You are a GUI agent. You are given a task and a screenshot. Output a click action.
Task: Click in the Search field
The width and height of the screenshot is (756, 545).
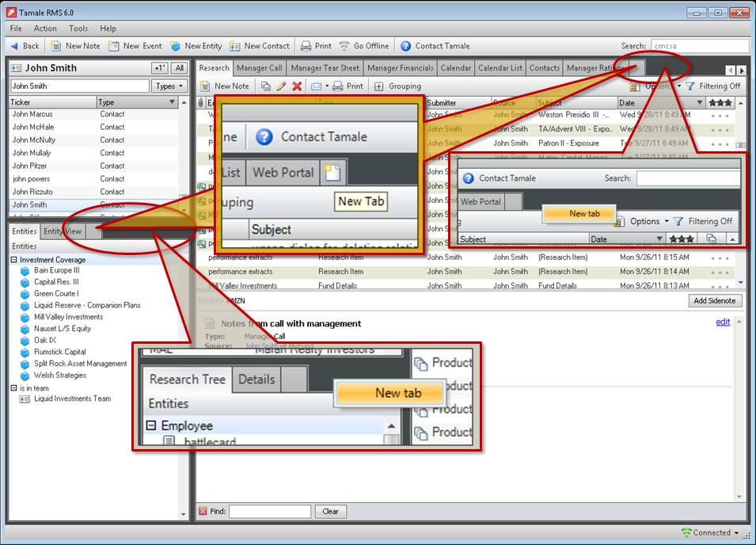tap(700, 46)
